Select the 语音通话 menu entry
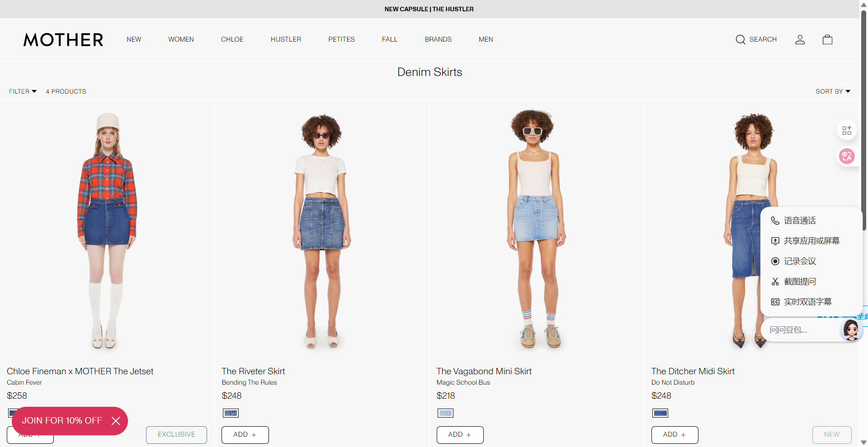868x447 pixels. [x=811, y=221]
